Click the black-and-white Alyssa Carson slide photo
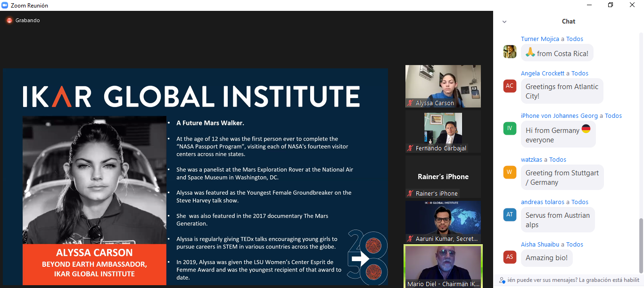 [94, 180]
